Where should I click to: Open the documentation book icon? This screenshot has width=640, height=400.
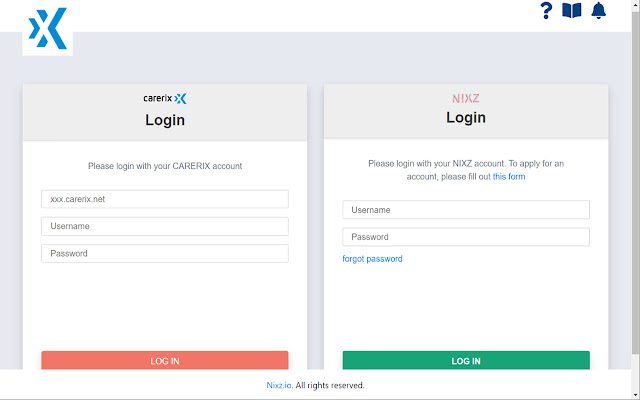coord(571,11)
